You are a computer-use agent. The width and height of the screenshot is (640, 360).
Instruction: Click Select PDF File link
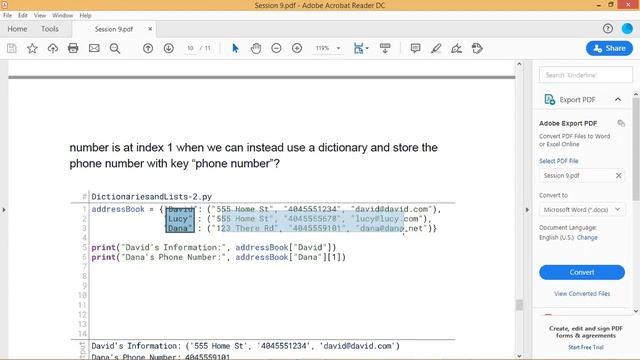[x=558, y=161]
